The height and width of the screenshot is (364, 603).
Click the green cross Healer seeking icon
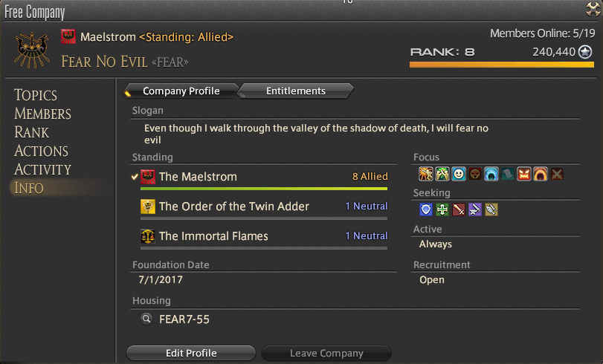click(442, 209)
